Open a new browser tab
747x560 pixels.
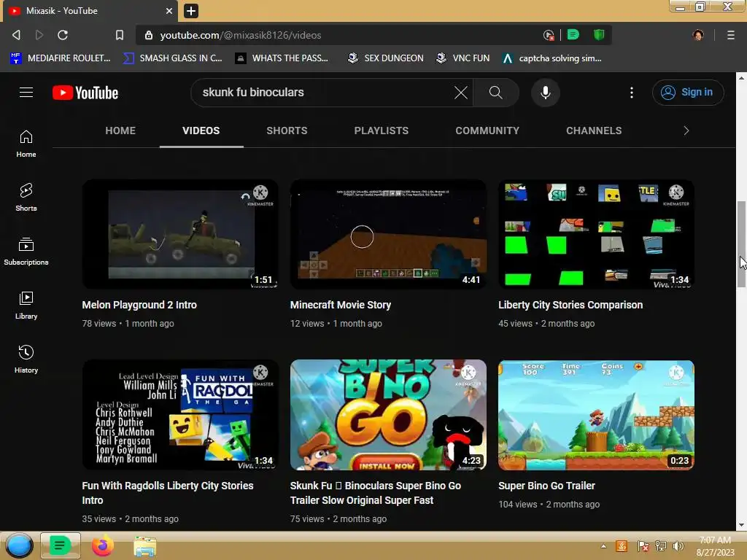pyautogui.click(x=191, y=10)
